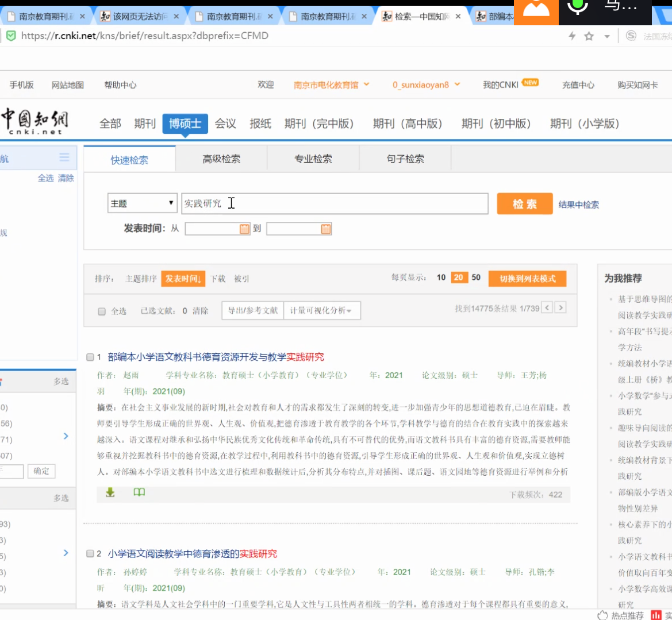Screen dimensions: 672x620
Task: Click the CNKI 中国知网 logo
Action: [35, 122]
